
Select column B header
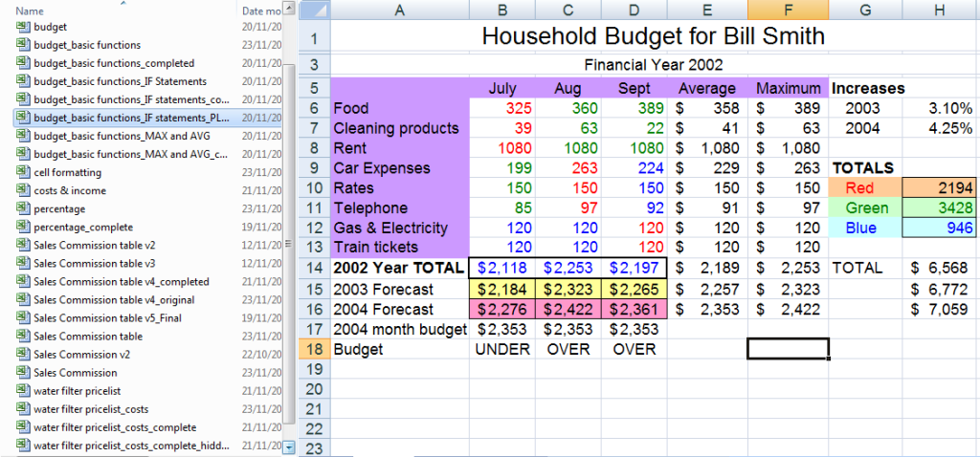pyautogui.click(x=501, y=10)
